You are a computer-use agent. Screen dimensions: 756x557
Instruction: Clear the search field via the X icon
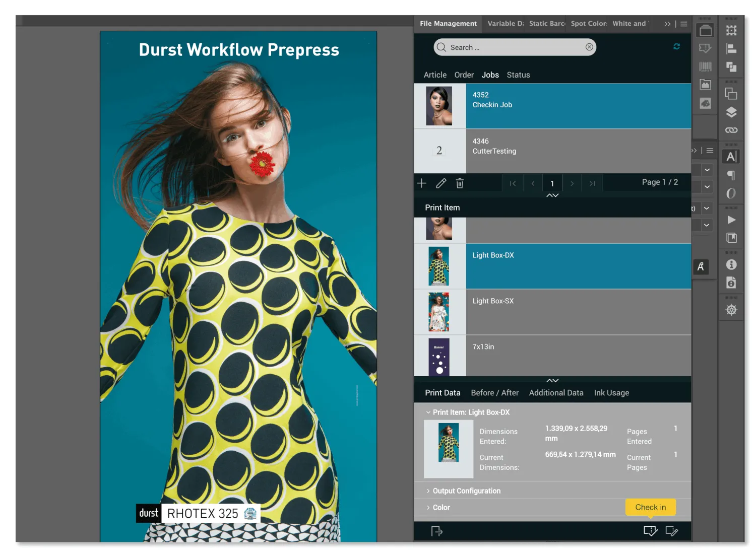point(589,46)
